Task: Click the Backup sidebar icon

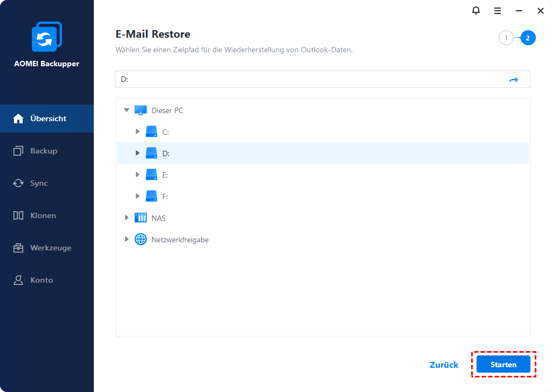Action: click(18, 151)
